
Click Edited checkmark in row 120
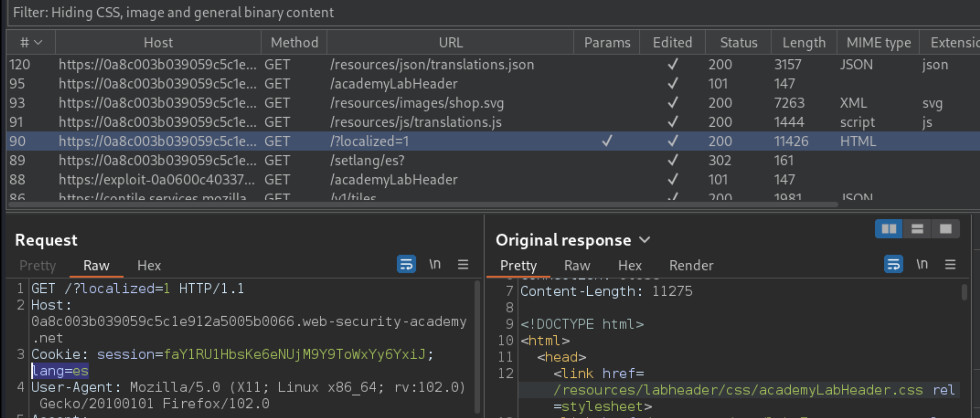673,64
